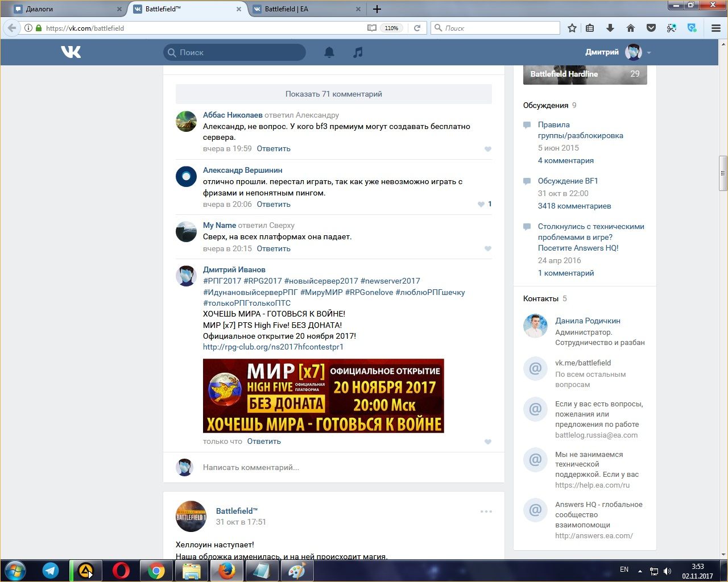Open the Windows Start menu
The height and width of the screenshot is (582, 728).
point(15,571)
